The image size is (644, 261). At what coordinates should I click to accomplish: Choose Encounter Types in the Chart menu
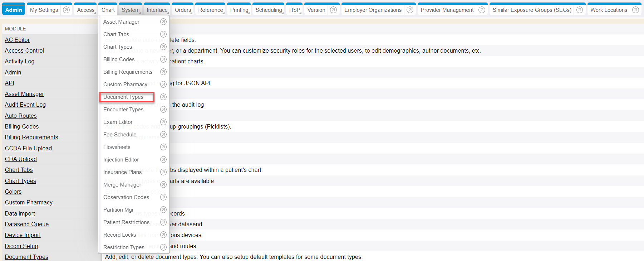123,110
